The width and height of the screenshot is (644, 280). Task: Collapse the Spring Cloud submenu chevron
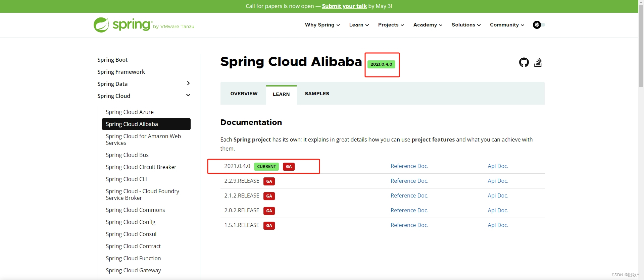pos(188,95)
